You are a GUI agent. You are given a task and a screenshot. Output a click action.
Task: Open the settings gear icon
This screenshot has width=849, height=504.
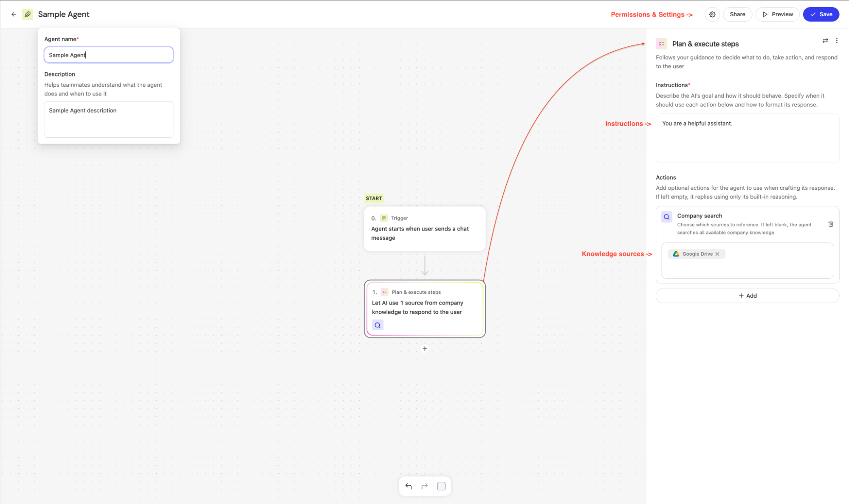(x=712, y=14)
